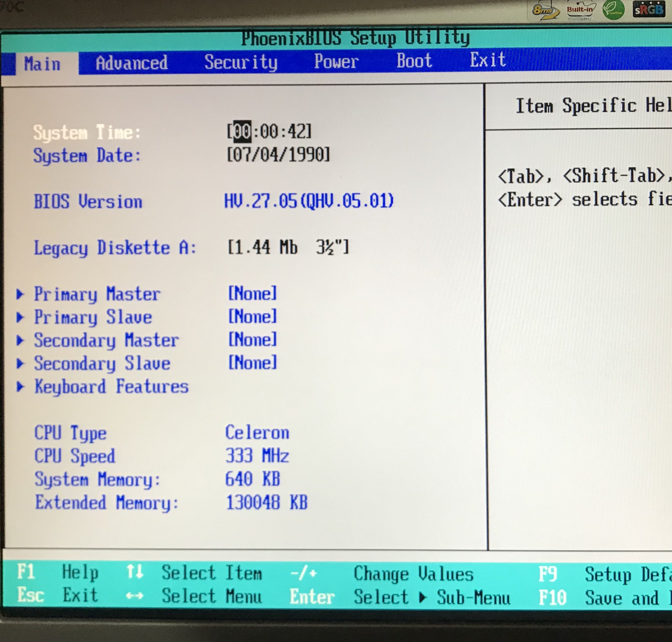
Task: Click the F1 Help key label
Action: tap(26, 571)
